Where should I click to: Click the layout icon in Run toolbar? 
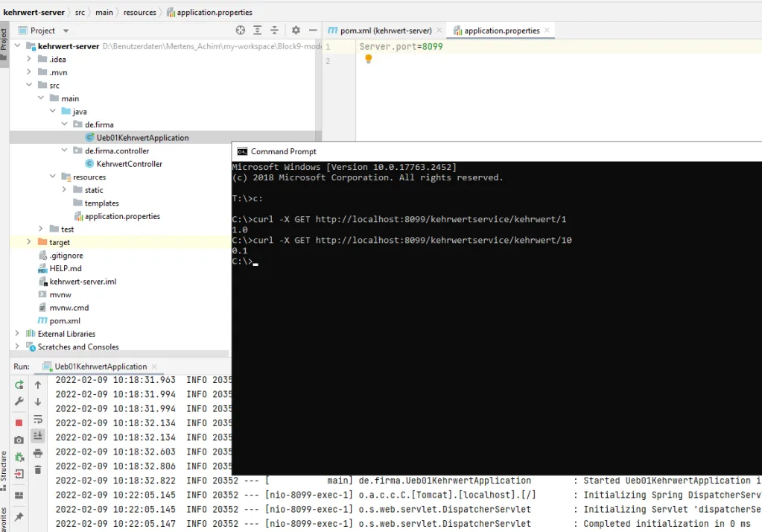(19, 495)
